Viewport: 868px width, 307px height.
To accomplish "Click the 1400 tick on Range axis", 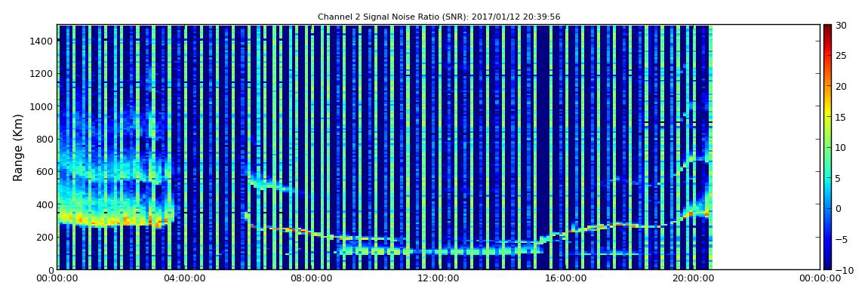I will click(x=42, y=41).
